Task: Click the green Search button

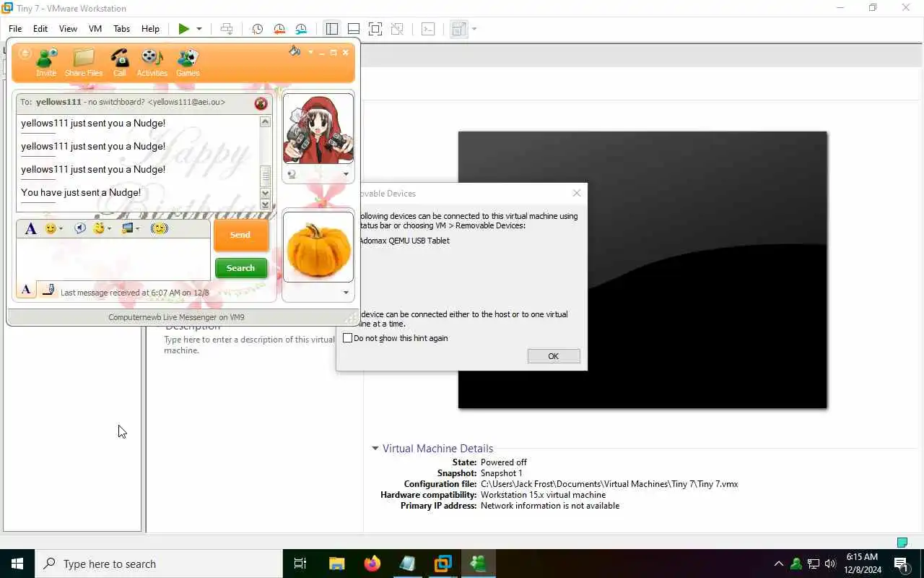Action: [x=240, y=268]
